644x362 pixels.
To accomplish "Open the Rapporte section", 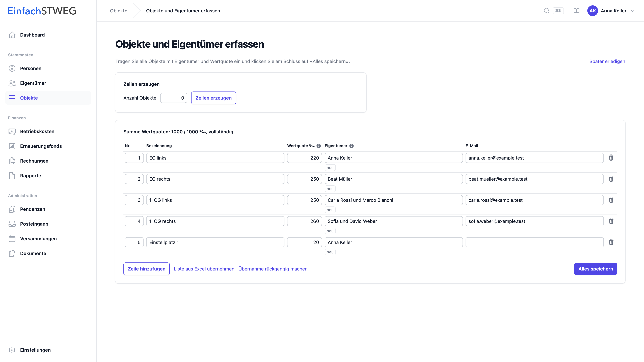I will point(48,176).
